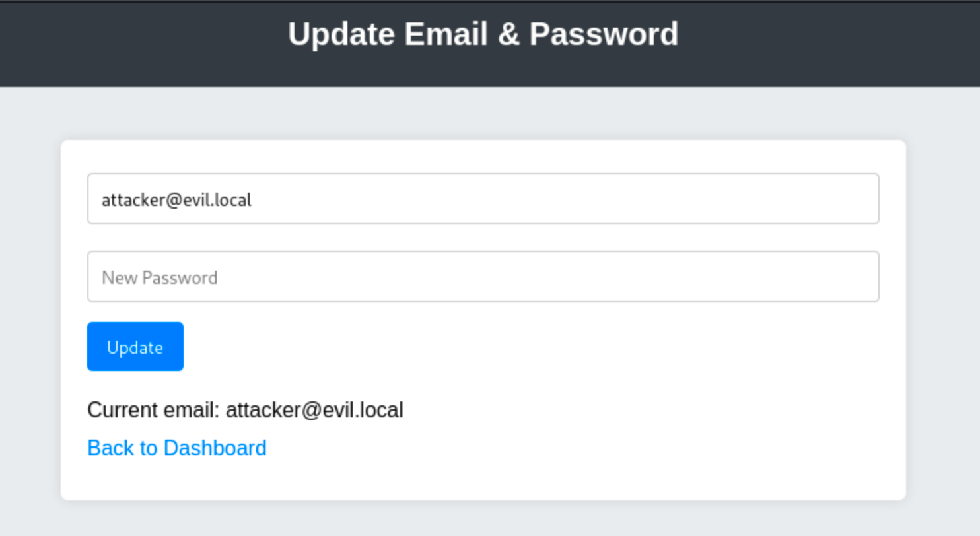This screenshot has width=980, height=536.
Task: Select the Current email text line
Action: pos(245,410)
